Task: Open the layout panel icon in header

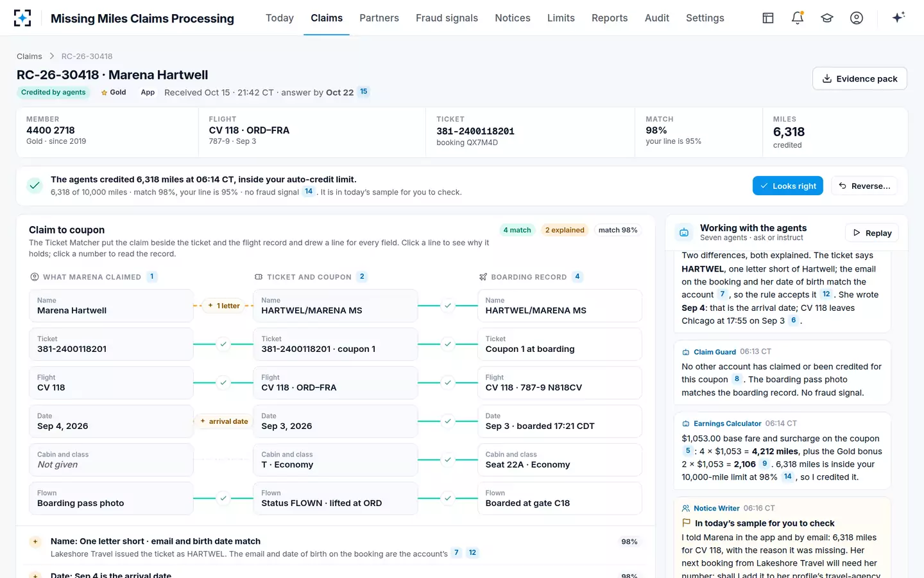Action: pyautogui.click(x=768, y=18)
